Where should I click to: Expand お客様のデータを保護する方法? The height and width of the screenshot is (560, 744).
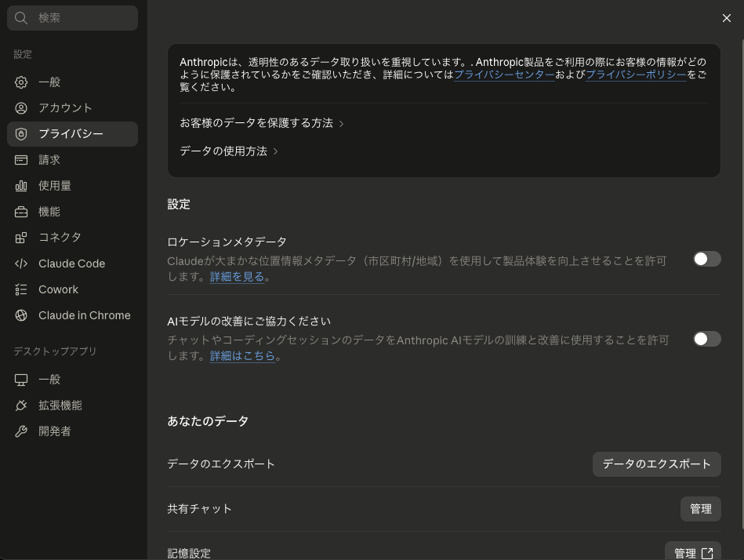[x=261, y=123]
